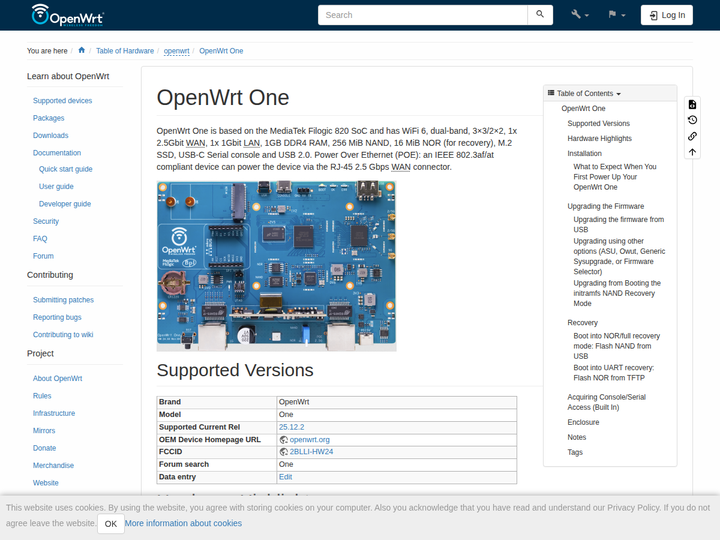Screen dimensions: 720x540
Task: Jump to Hardware Highlights in contents
Action: (x=599, y=139)
